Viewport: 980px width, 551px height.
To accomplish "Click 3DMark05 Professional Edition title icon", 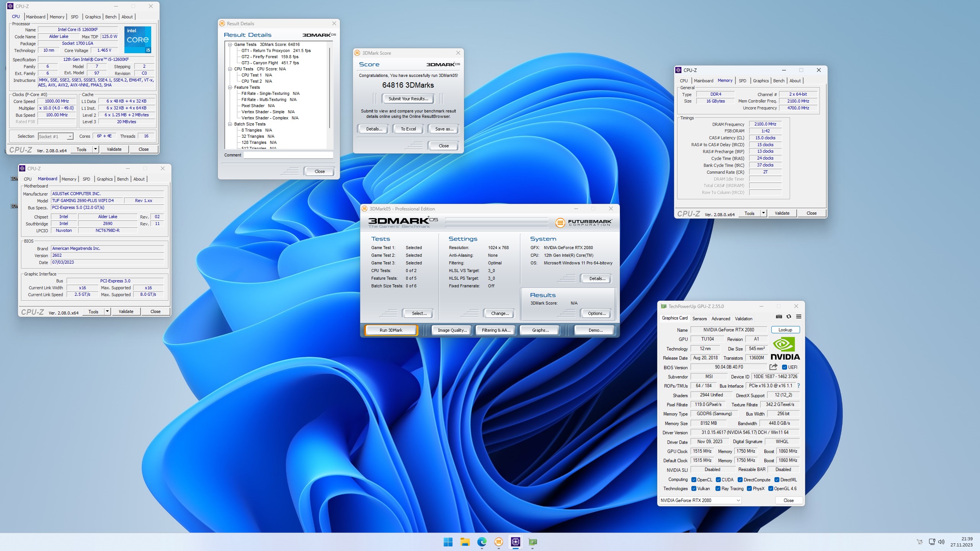I will (x=364, y=209).
